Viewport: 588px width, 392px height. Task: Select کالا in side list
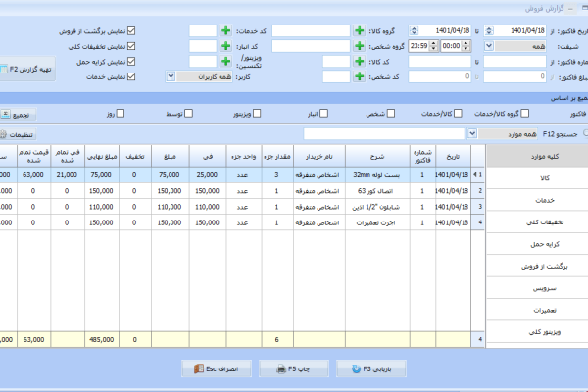(x=537, y=178)
